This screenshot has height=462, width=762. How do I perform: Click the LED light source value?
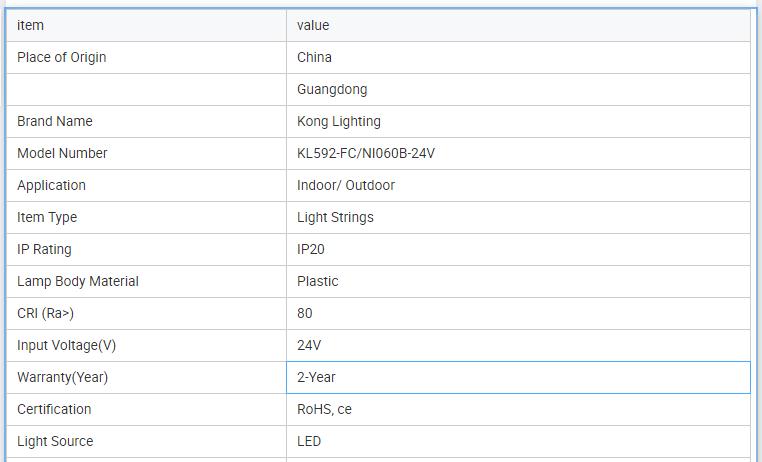[x=309, y=441]
